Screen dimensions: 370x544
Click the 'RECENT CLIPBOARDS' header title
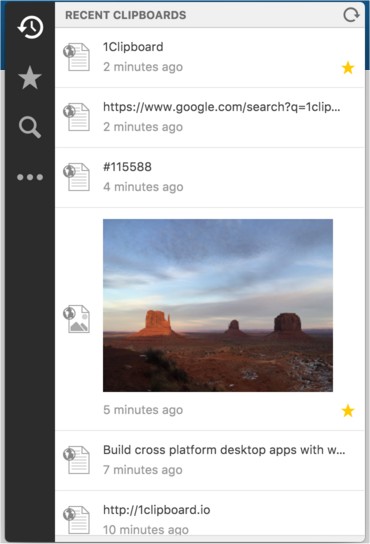pyautogui.click(x=126, y=15)
